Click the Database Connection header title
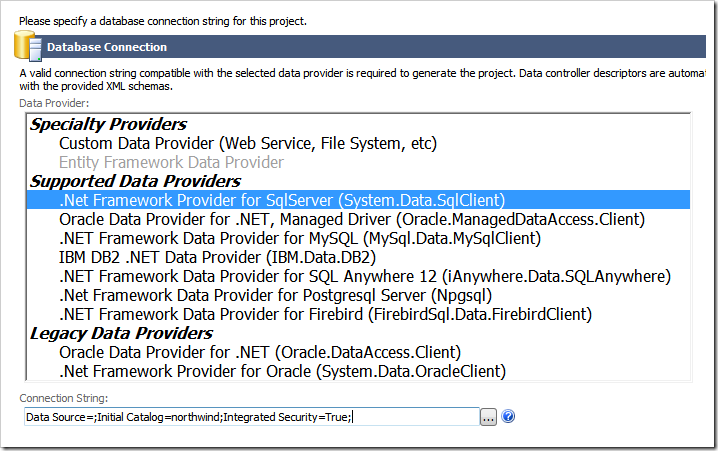This screenshot has width=718, height=451. click(x=107, y=47)
